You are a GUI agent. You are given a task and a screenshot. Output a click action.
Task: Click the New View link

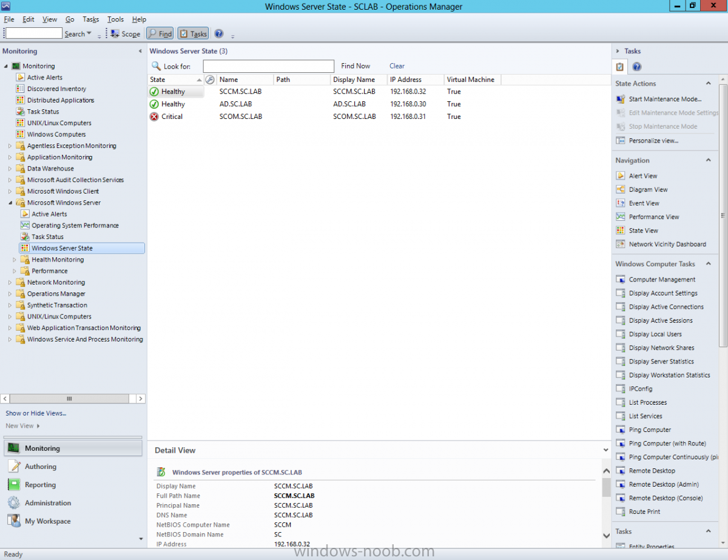click(20, 426)
